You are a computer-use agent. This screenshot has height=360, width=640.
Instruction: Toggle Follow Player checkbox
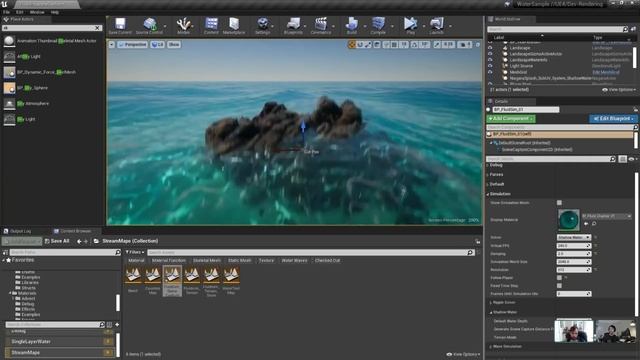pos(559,278)
